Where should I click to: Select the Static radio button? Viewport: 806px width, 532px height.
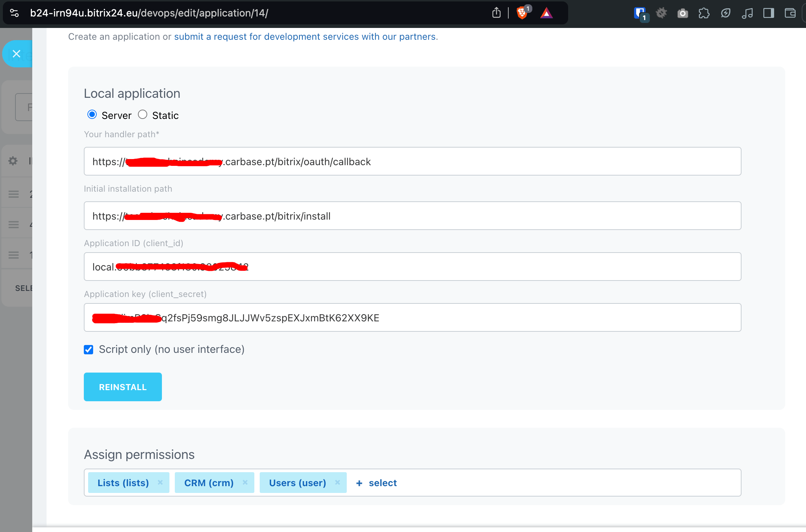(143, 115)
